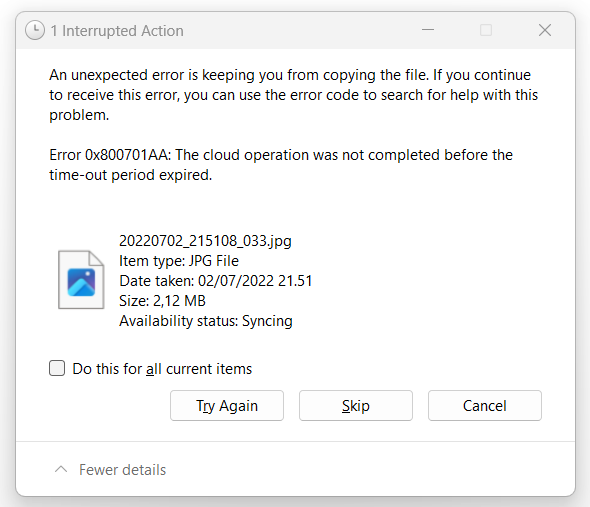
Task: Close the Interrupted Action dialog
Action: [544, 30]
